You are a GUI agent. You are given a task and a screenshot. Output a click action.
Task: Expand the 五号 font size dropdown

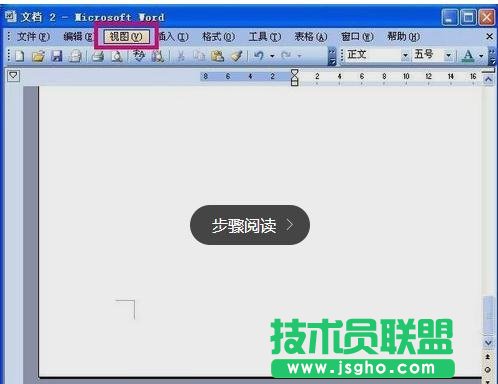pyautogui.click(x=448, y=55)
